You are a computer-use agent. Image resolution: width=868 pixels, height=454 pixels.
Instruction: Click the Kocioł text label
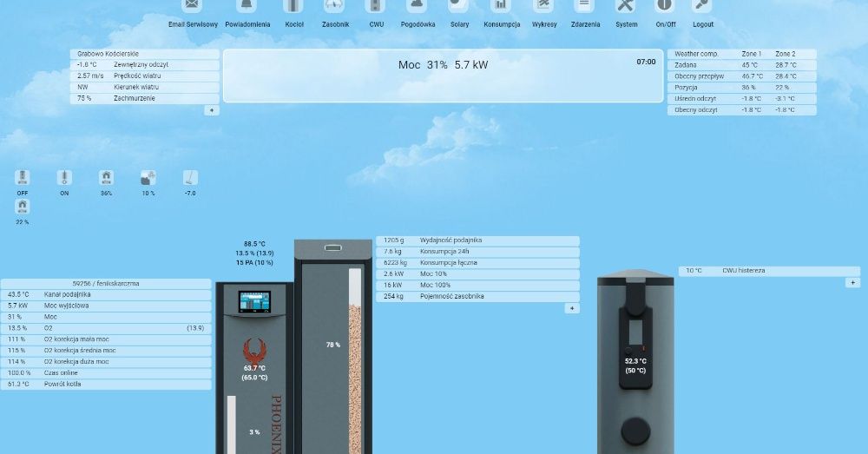[294, 24]
